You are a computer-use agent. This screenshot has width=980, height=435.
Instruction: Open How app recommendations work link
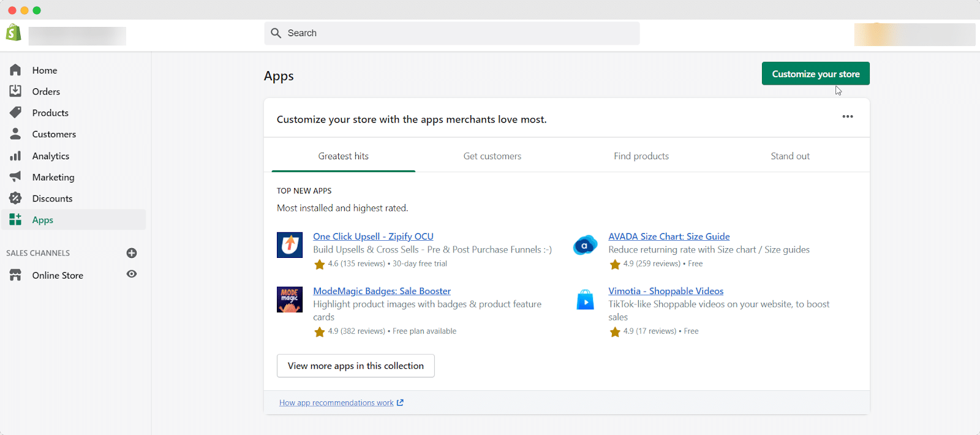pyautogui.click(x=336, y=403)
